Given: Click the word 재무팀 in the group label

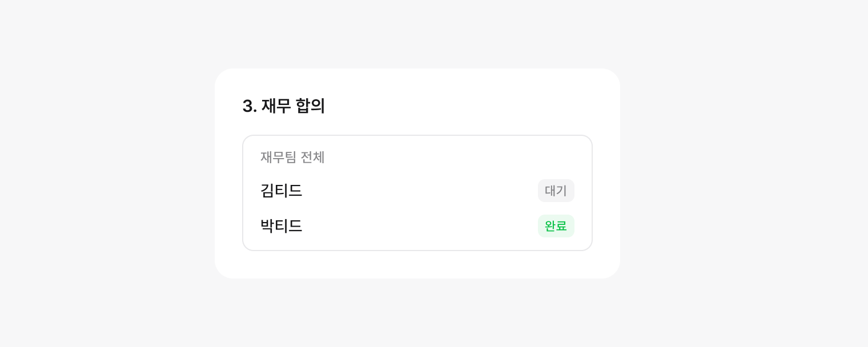Looking at the screenshot, I should [x=278, y=157].
